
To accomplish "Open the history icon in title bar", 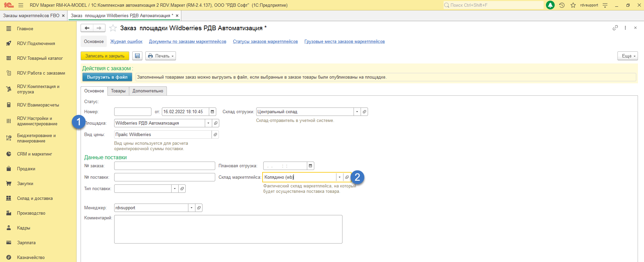I will pyautogui.click(x=562, y=5).
